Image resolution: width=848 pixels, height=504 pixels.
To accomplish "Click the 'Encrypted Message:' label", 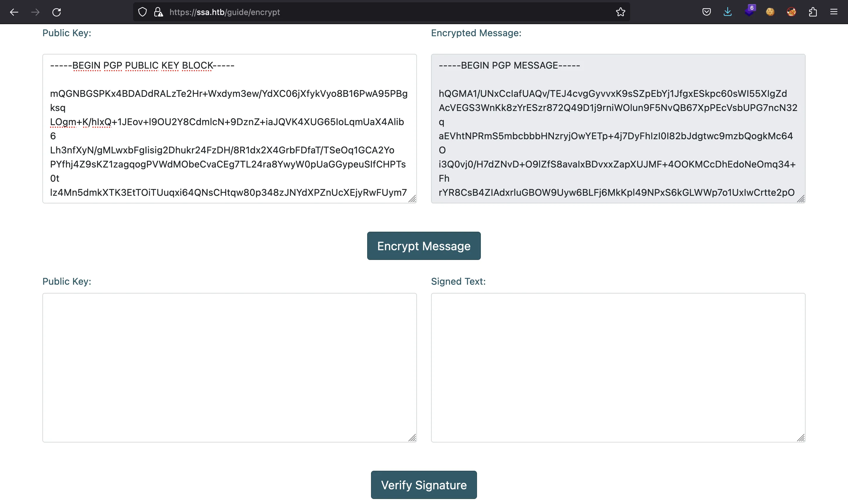I will click(476, 33).
